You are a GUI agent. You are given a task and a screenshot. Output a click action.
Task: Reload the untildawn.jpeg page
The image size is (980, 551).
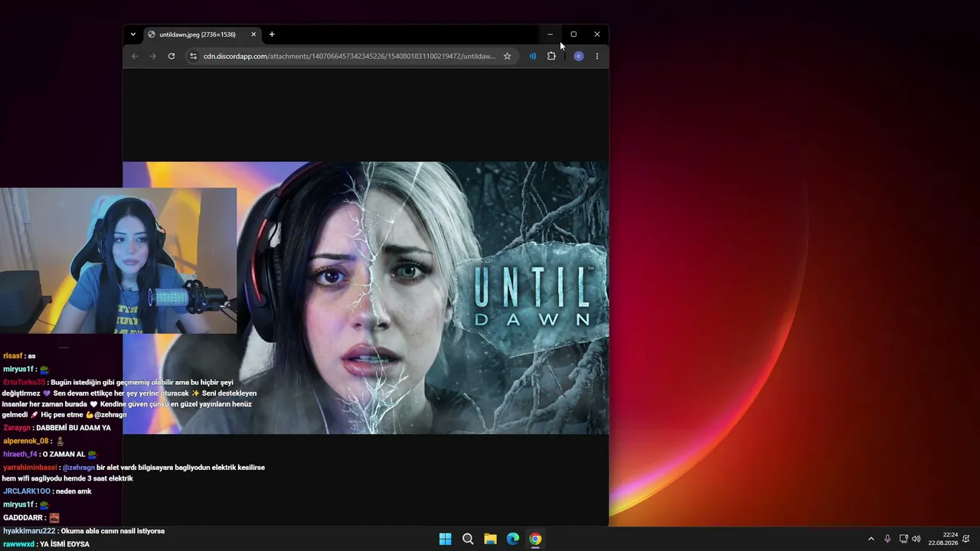171,56
